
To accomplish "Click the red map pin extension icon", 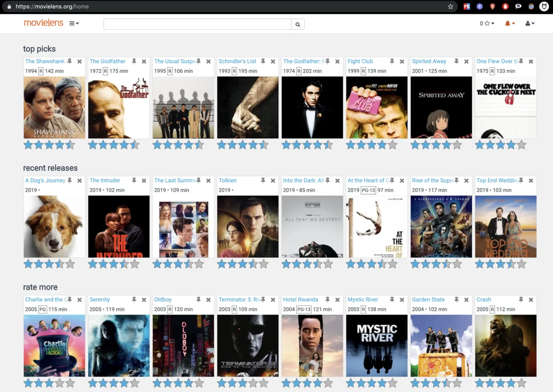I will [x=492, y=7].
